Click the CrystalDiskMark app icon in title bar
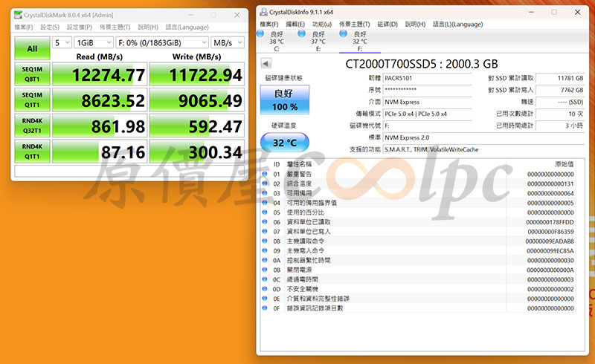This screenshot has width=595, height=364. [x=18, y=15]
